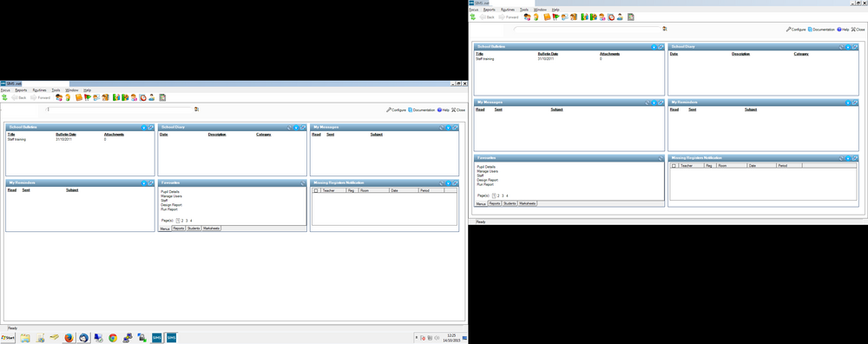868x344 pixels.
Task: Click the taskbar clock showing 12:25
Action: 450,337
